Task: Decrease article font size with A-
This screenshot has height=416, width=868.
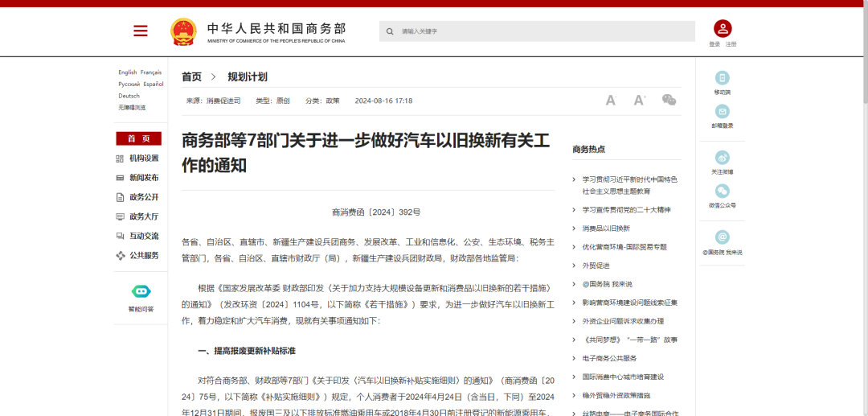Action: [611, 101]
